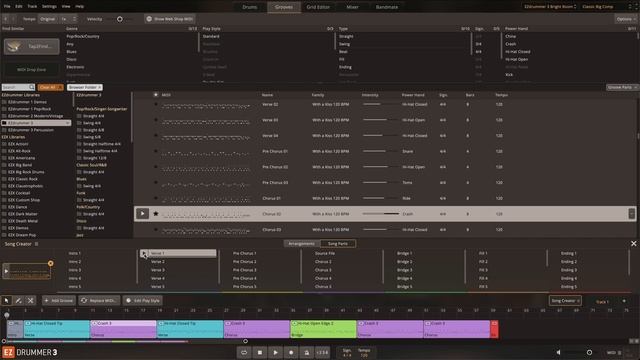The width and height of the screenshot is (640, 360).
Task: Open the Groove Parts dropdown
Action: tap(622, 87)
